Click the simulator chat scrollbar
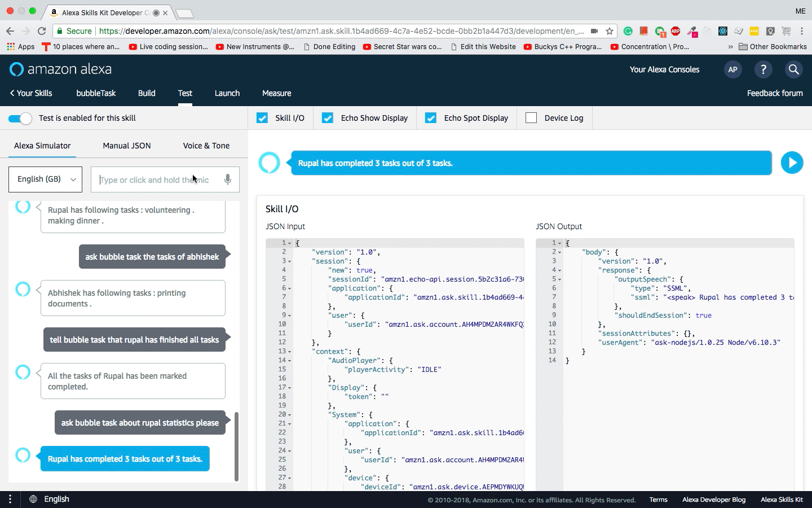The image size is (812, 508). [x=236, y=446]
